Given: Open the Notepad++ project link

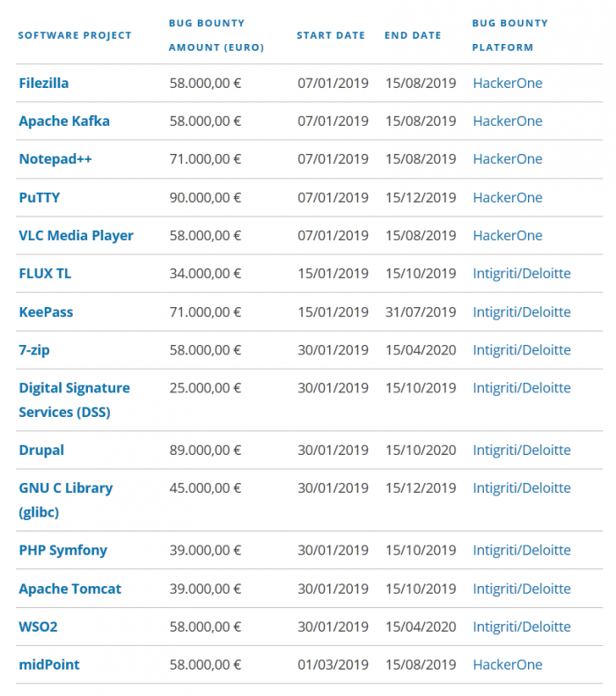Looking at the screenshot, I should 55,159.
